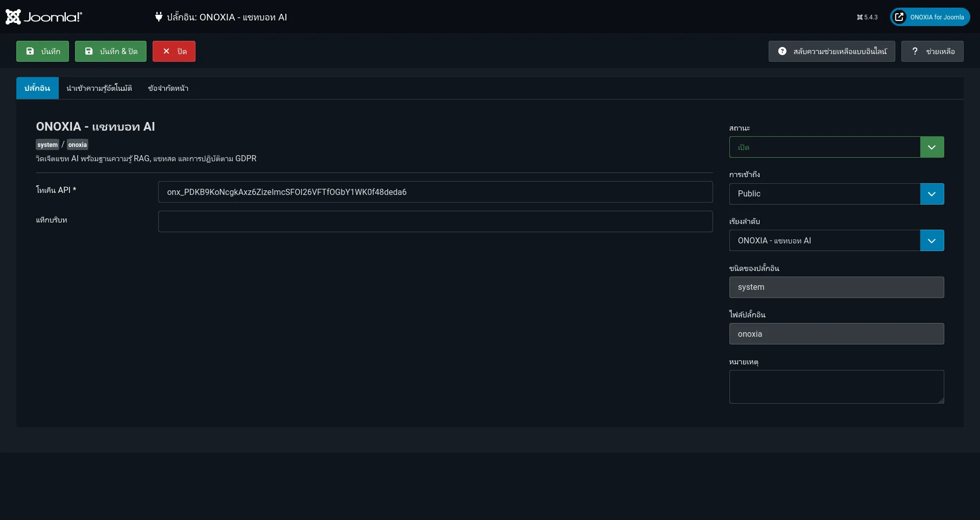Click the question mark icon in the ช่วยเหลือ button

coord(915,51)
